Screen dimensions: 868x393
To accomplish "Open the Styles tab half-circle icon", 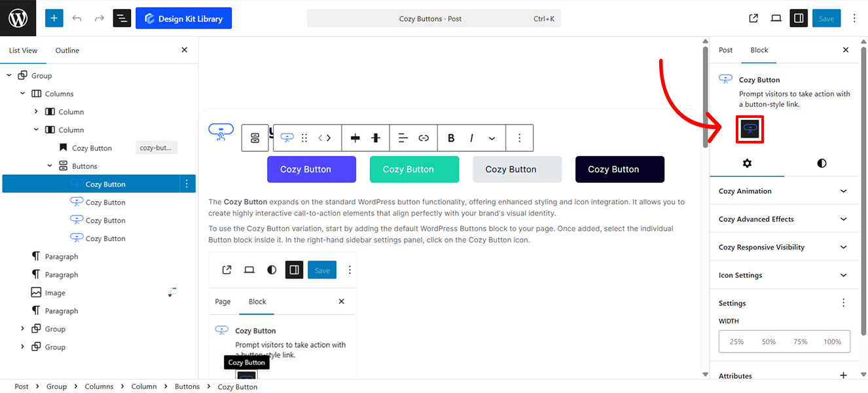I will tap(822, 163).
